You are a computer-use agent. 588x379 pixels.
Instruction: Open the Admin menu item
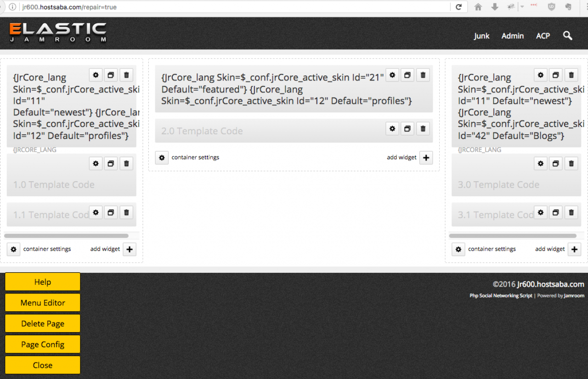coord(513,36)
